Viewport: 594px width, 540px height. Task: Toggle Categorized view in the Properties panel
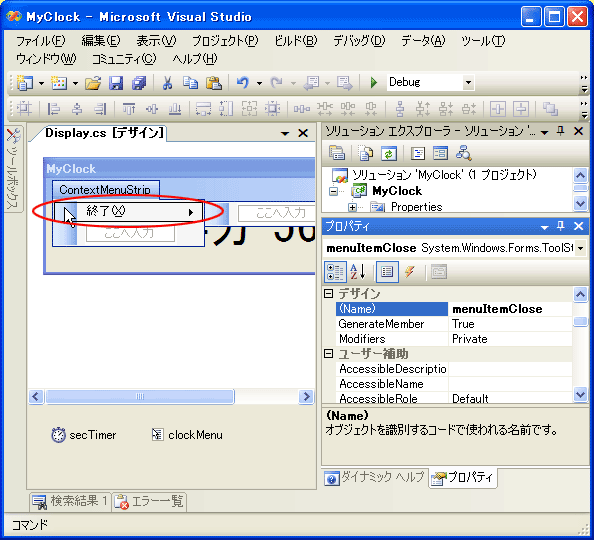335,272
